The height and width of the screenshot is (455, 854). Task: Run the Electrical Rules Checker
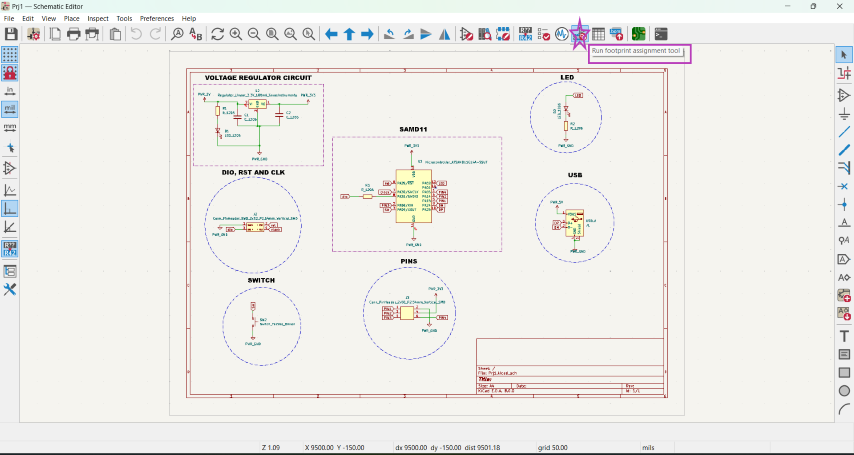click(543, 34)
